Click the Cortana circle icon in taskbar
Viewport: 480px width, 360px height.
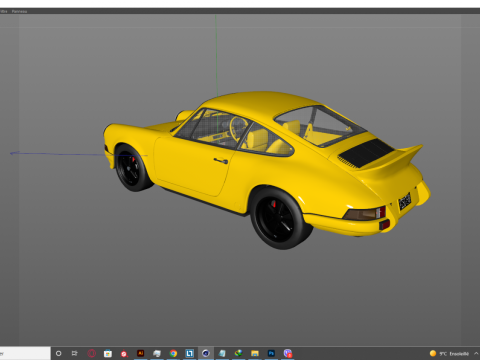(59, 353)
